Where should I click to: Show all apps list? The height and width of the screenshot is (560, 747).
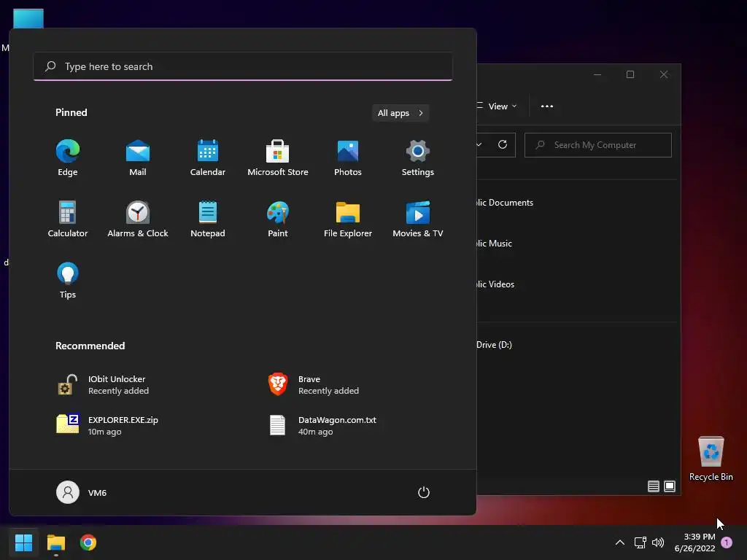[400, 113]
